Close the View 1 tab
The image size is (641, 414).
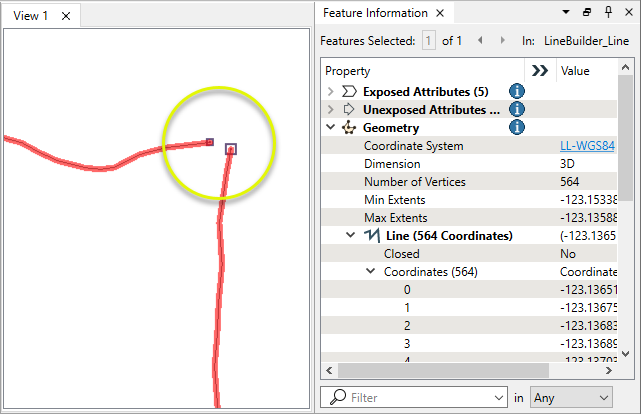pos(65,17)
